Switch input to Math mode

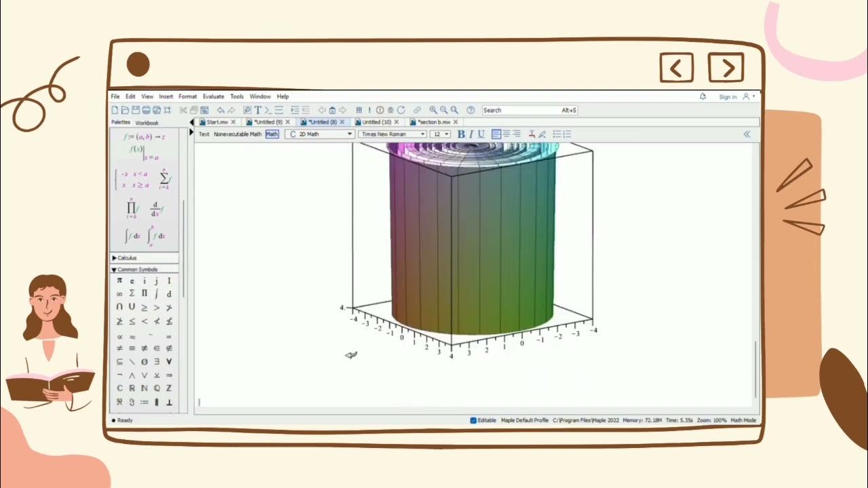tap(272, 134)
